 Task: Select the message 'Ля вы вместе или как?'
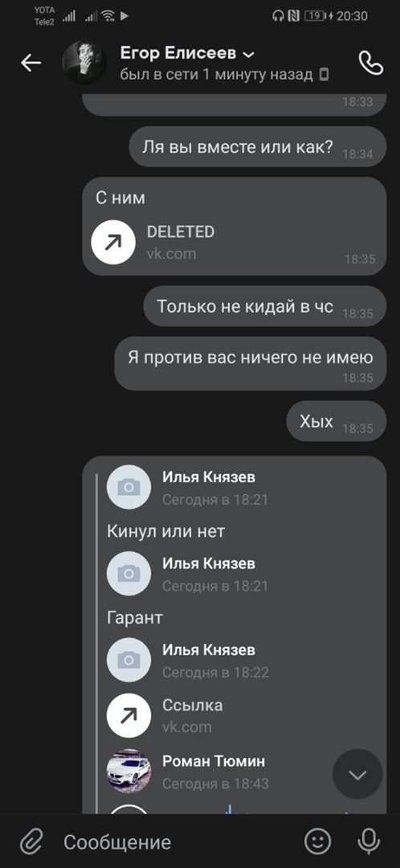tap(257, 147)
